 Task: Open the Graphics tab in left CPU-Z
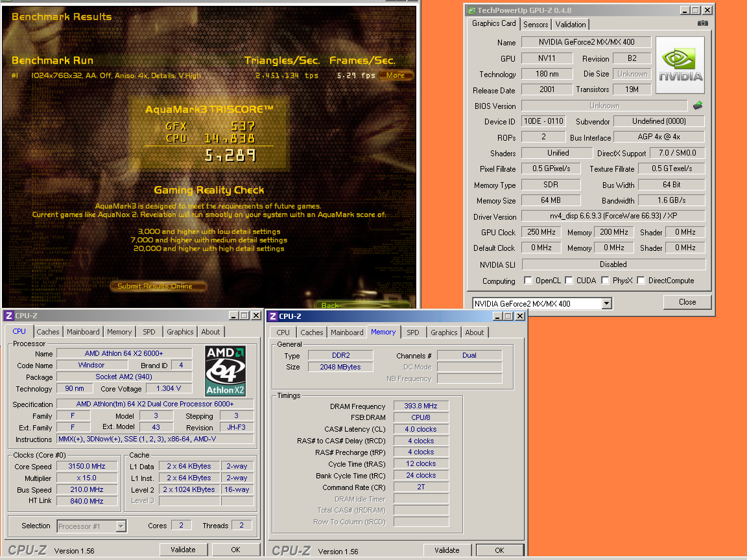pyautogui.click(x=180, y=332)
